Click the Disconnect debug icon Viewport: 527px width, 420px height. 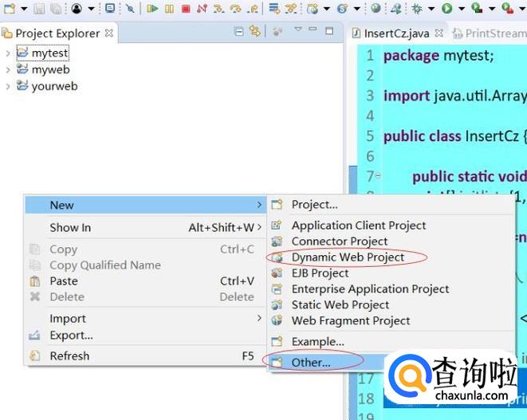[x=202, y=9]
